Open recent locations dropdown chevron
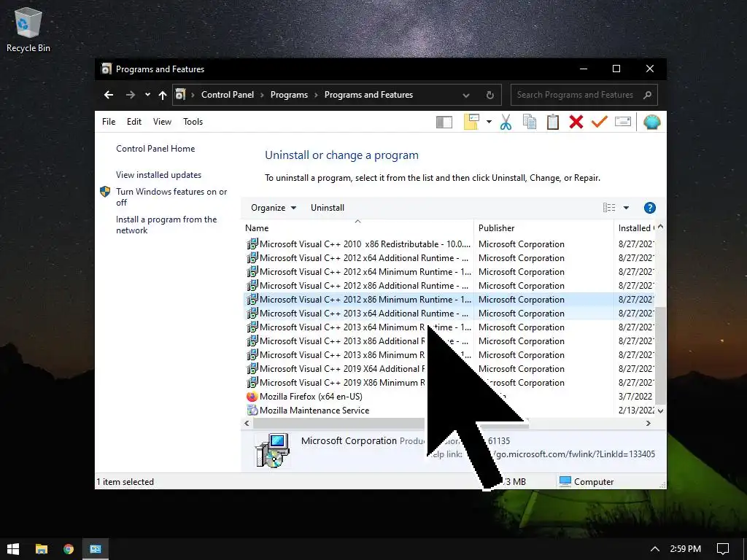 point(147,94)
